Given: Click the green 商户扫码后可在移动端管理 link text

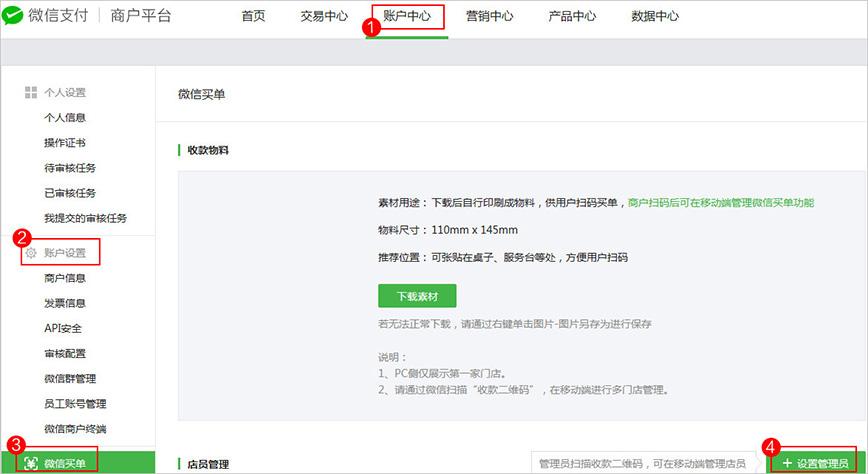Looking at the screenshot, I should pyautogui.click(x=720, y=202).
